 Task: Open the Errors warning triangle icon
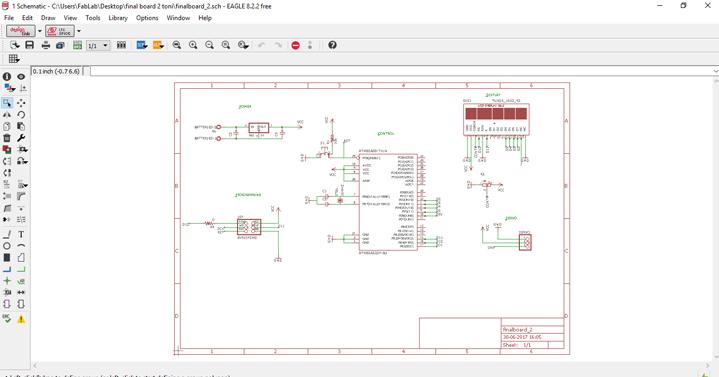[21, 319]
